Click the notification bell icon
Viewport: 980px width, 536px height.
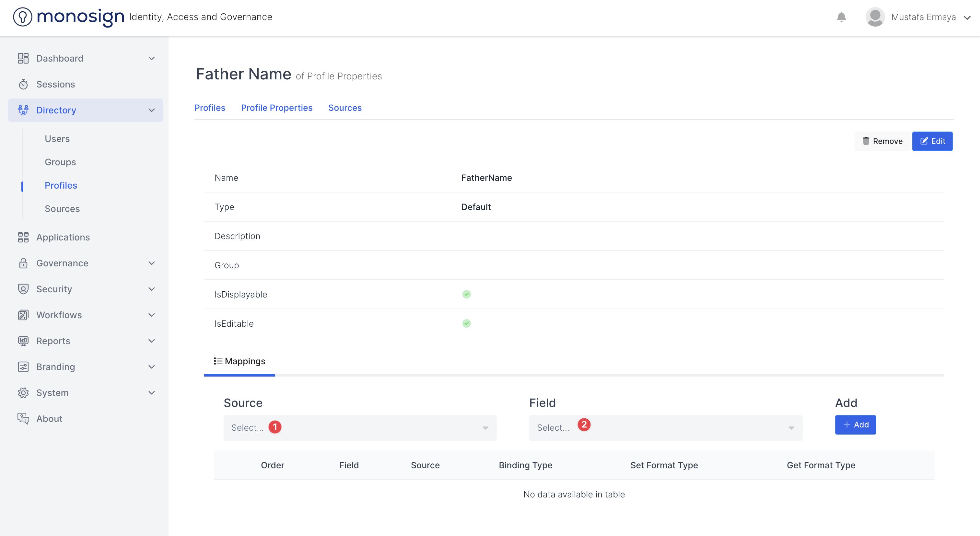(x=841, y=17)
